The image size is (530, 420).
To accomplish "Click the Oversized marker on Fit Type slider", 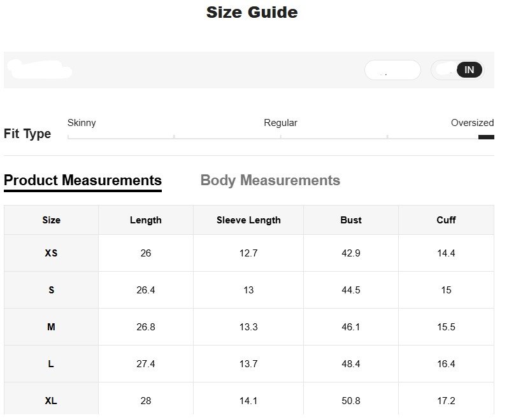I will [486, 137].
